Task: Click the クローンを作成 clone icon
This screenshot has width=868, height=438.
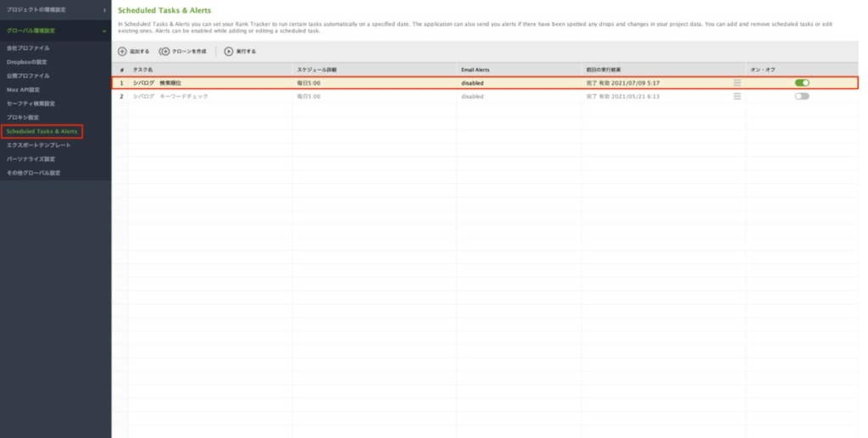Action: pyautogui.click(x=164, y=52)
